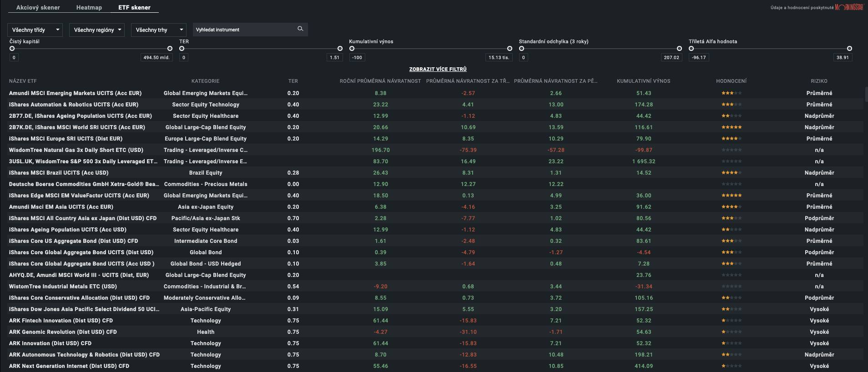Expand the Všechny regióny dropdown
The image size is (868, 372).
(x=97, y=30)
